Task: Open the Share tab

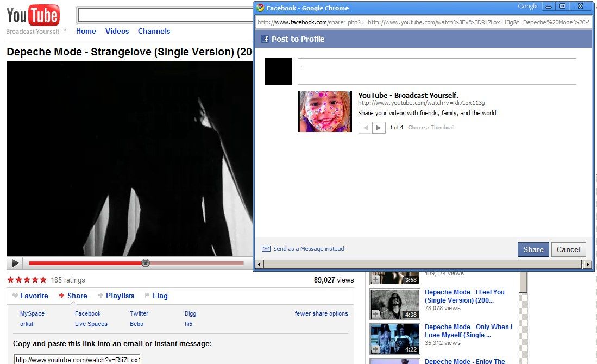Action: [x=77, y=296]
